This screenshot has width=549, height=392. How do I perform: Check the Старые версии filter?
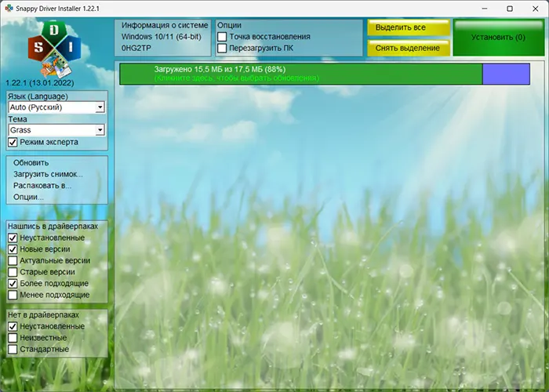point(13,272)
